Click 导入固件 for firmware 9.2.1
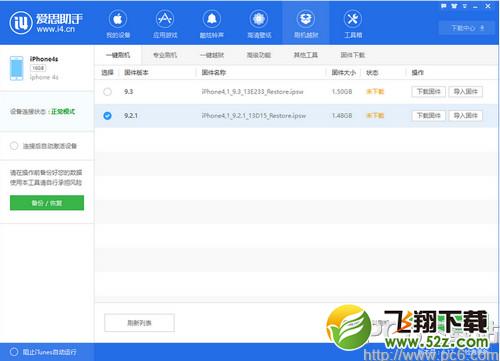 pos(466,116)
